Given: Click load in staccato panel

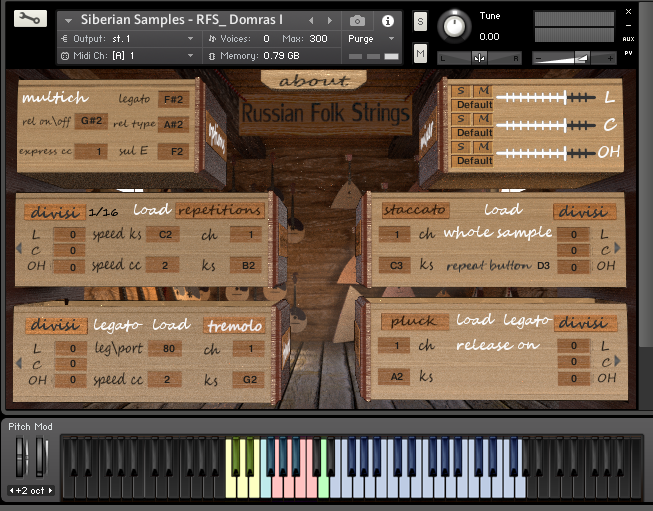Looking at the screenshot, I should click(x=503, y=209).
